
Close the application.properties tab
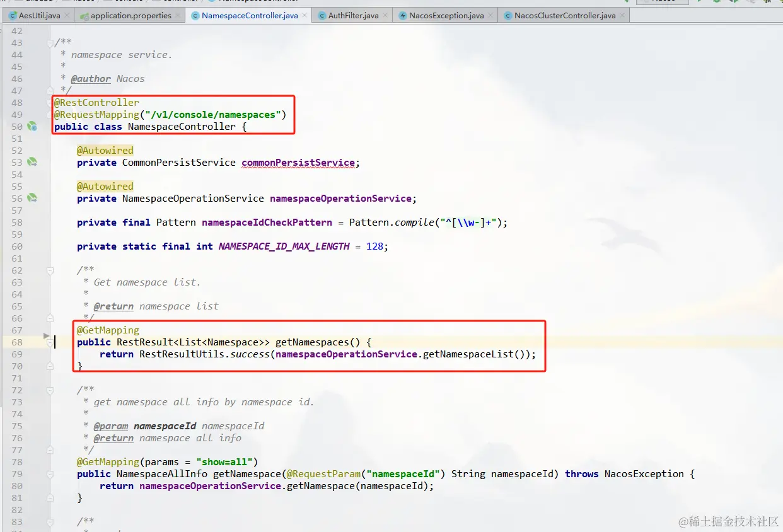click(177, 15)
